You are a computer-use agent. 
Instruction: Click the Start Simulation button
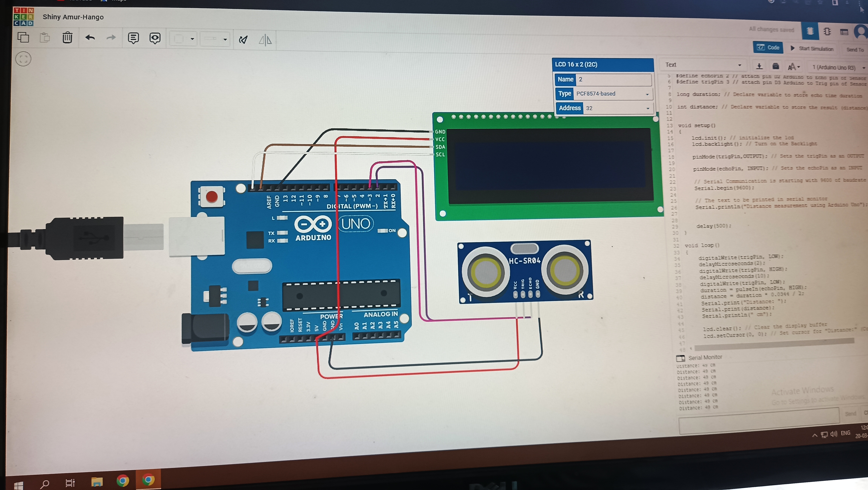tap(811, 48)
